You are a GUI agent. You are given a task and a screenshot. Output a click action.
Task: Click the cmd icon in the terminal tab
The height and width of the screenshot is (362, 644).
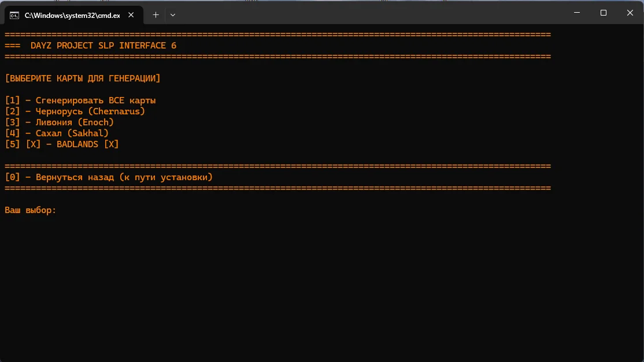[14, 16]
